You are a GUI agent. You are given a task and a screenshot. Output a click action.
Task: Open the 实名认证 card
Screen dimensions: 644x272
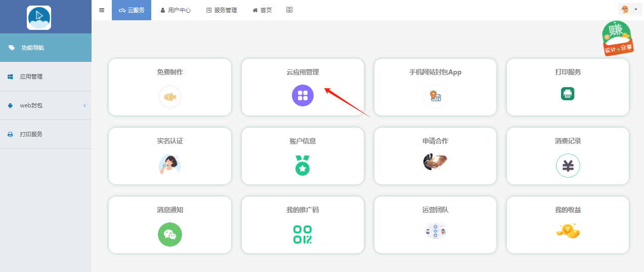click(170, 156)
